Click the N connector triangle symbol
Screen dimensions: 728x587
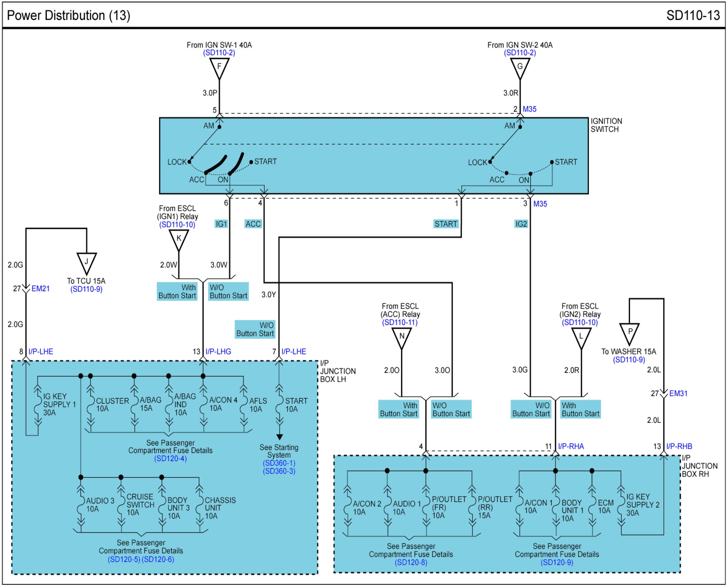[x=402, y=337]
